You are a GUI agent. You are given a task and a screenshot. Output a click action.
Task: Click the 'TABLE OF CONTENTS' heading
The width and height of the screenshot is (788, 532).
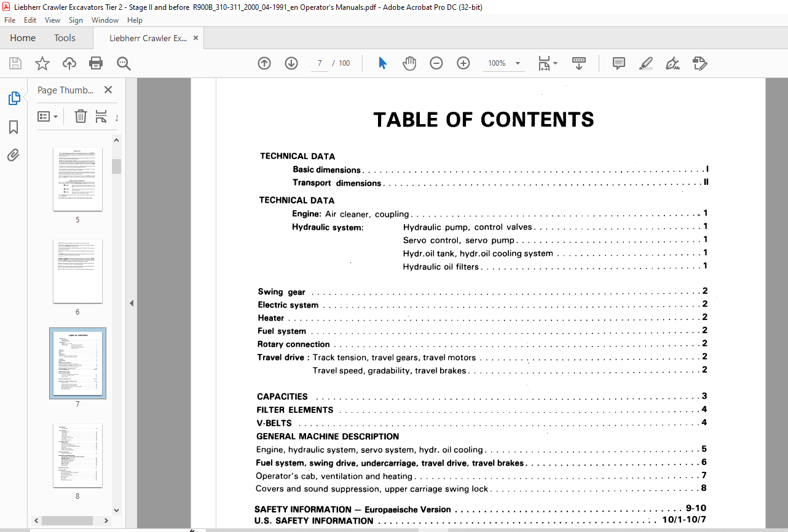pos(484,119)
